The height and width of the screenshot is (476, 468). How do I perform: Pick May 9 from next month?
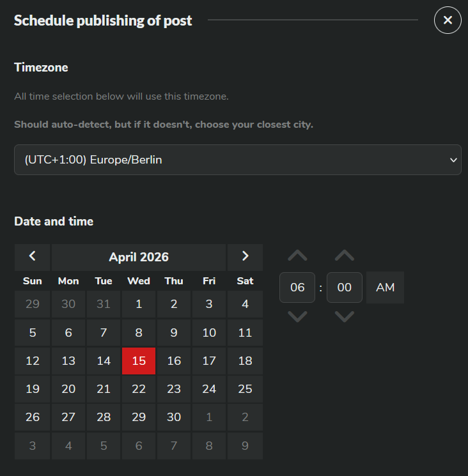click(245, 446)
